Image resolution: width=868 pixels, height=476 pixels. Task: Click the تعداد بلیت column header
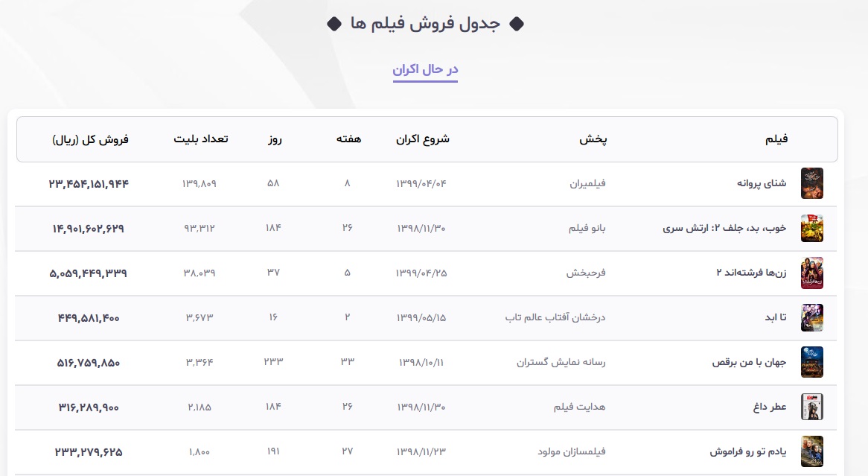[201, 139]
